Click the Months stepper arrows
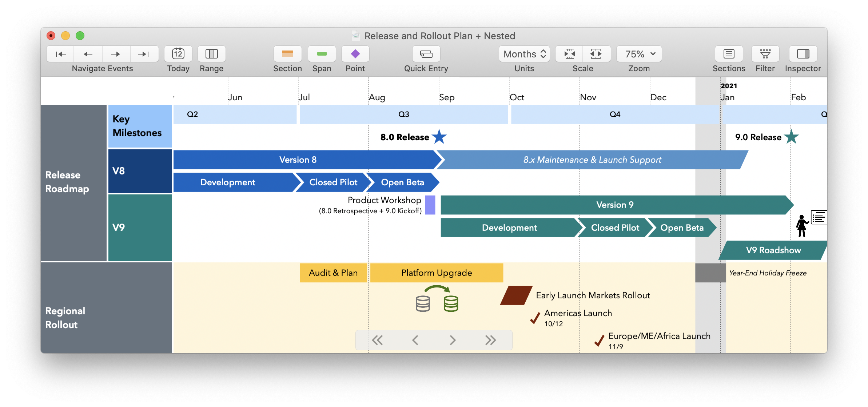This screenshot has height=407, width=868. point(544,54)
